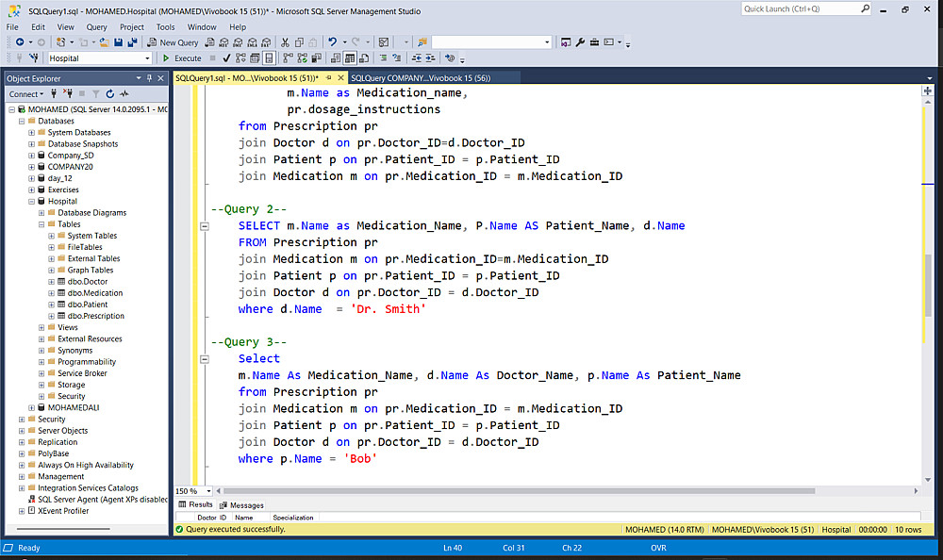Collapse the Query 3 Select outline block
This screenshot has width=943, height=560.
click(205, 359)
